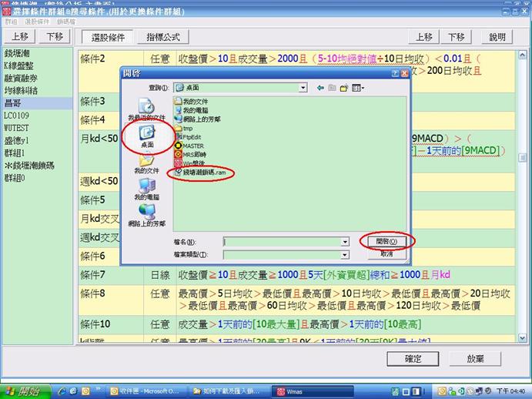
Task: Expand the 檔案類型 file type dropdown
Action: point(344,254)
